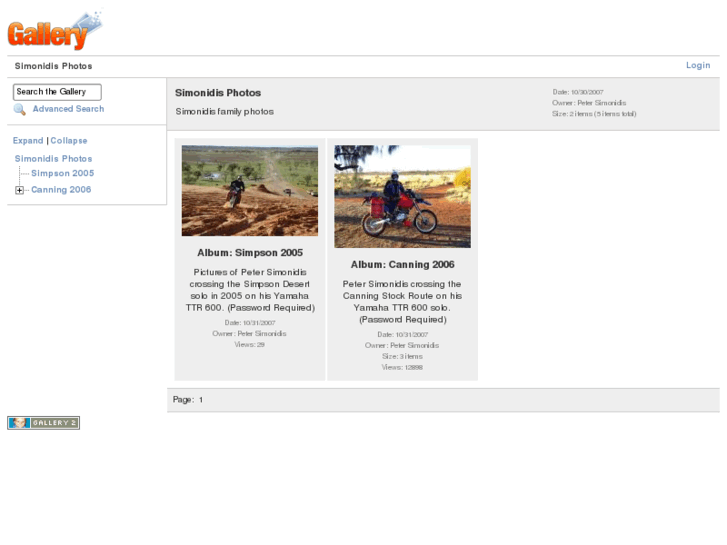Open the Simpson 2005 album thumbnail

[x=250, y=191]
